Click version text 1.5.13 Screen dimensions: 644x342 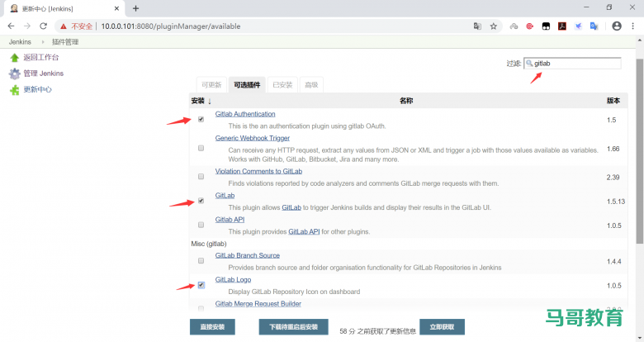click(616, 202)
